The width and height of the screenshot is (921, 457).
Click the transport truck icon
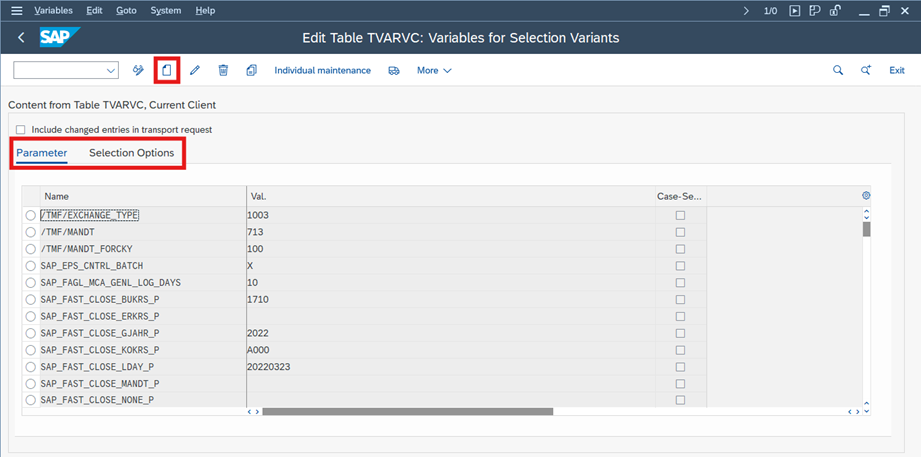[x=394, y=70]
